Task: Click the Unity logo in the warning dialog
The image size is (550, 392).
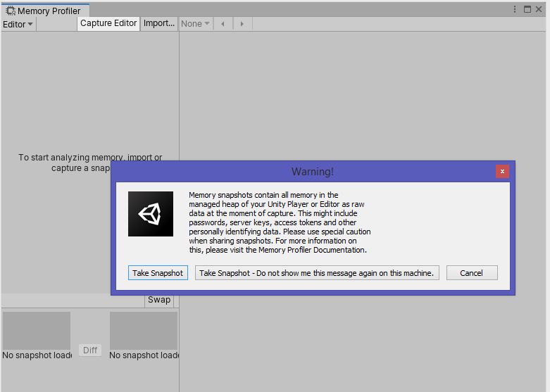Action: click(x=151, y=214)
